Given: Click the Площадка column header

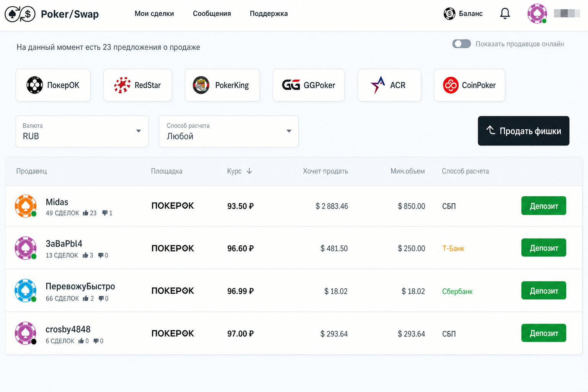Looking at the screenshot, I should (167, 171).
